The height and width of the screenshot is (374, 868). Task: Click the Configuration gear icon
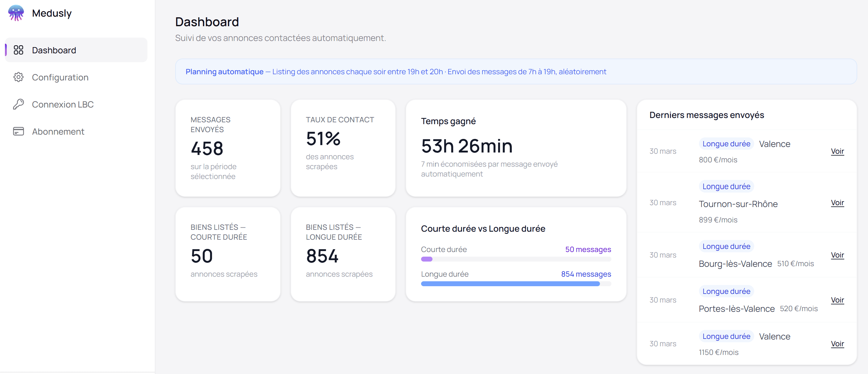click(19, 77)
